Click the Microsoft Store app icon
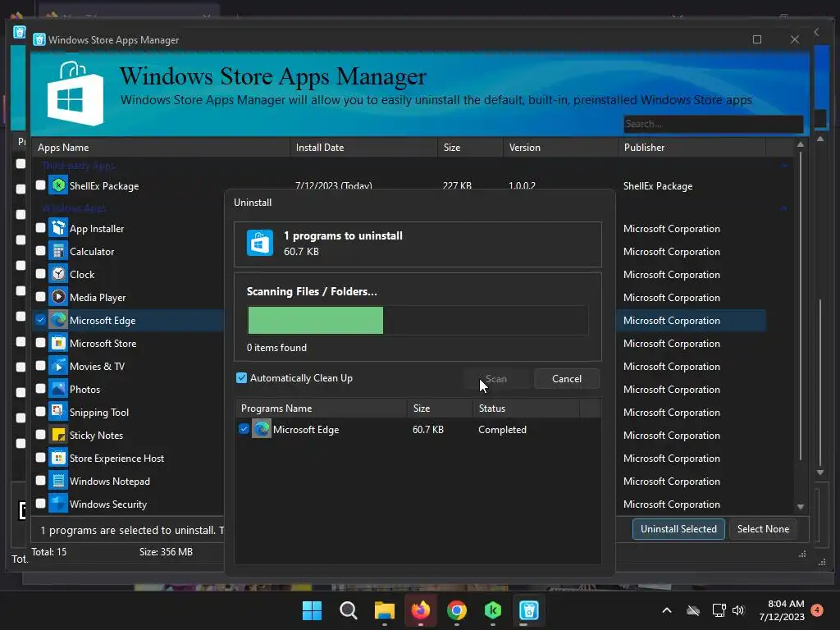 [x=58, y=343]
